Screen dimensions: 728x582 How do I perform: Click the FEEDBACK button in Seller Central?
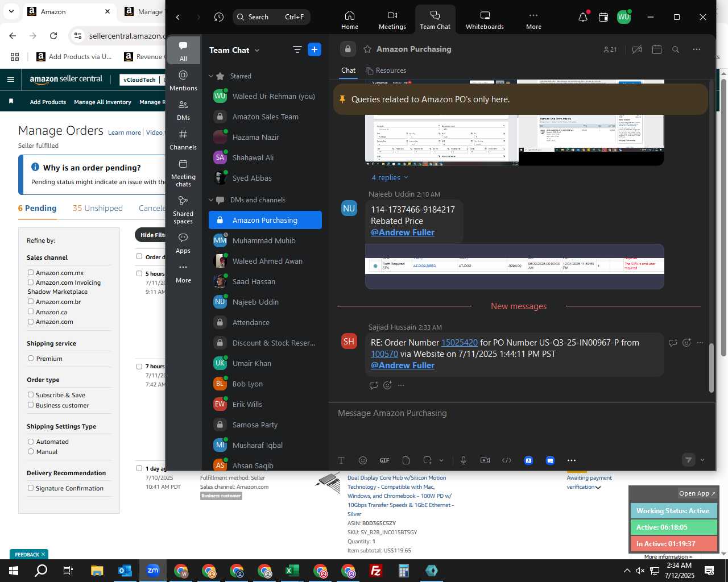(x=29, y=554)
